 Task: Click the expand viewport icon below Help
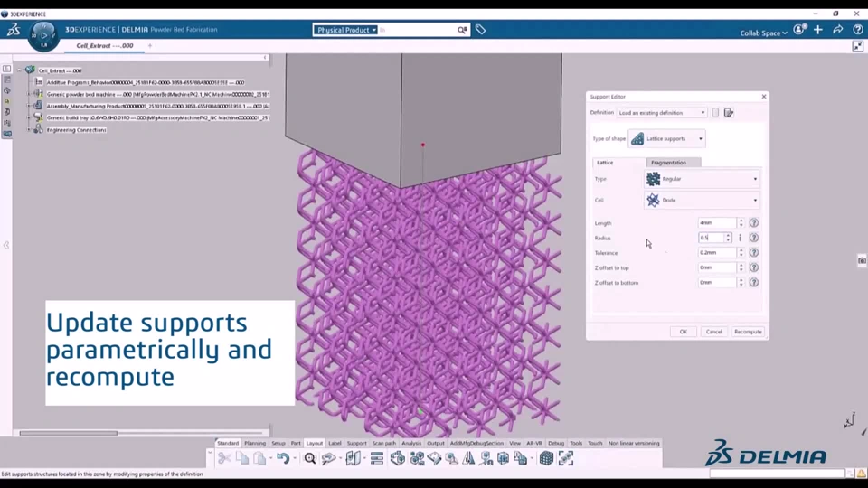857,46
